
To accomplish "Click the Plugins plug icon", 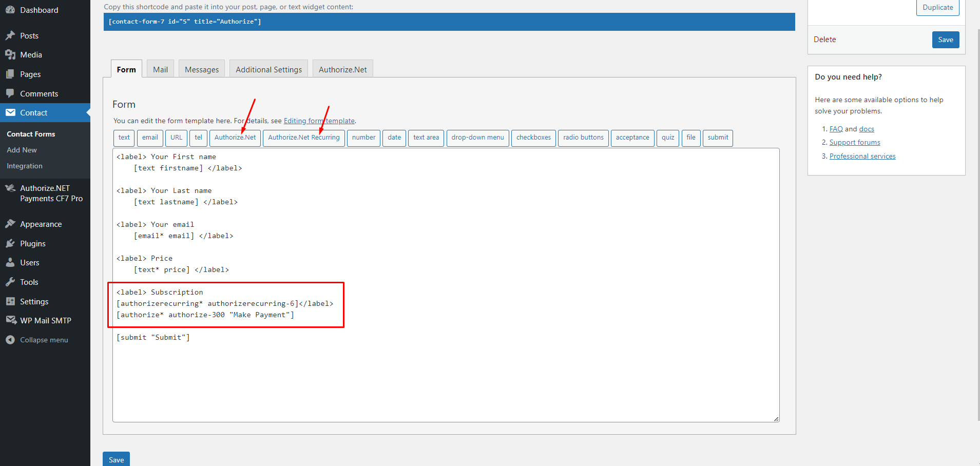I will [x=10, y=243].
